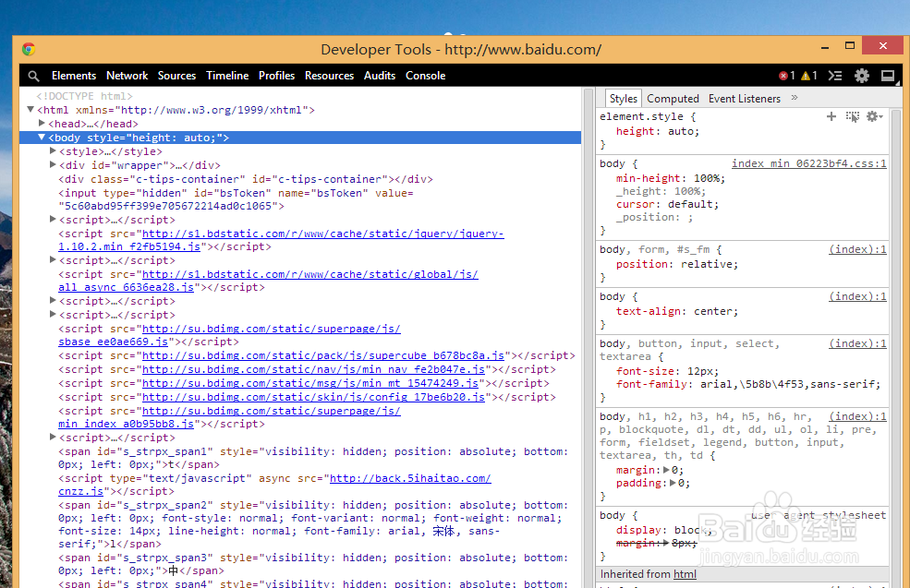Open supercube_b678bc8a.js link

pos(323,355)
